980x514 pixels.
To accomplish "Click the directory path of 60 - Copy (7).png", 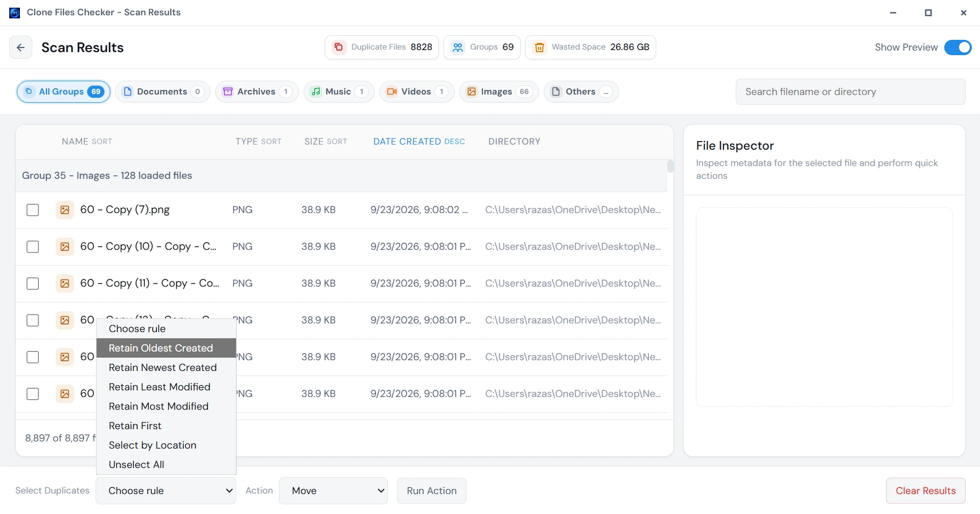I will click(x=573, y=209).
